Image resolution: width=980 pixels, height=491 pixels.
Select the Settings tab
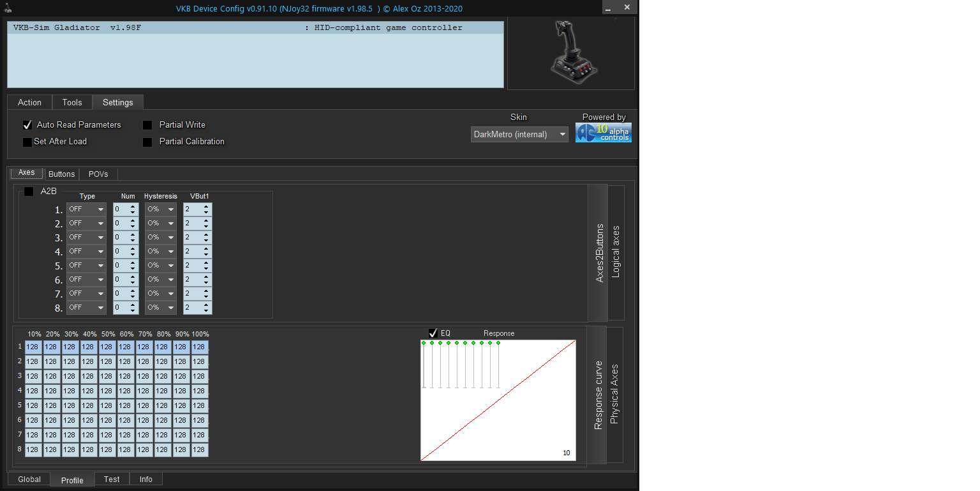click(x=118, y=102)
